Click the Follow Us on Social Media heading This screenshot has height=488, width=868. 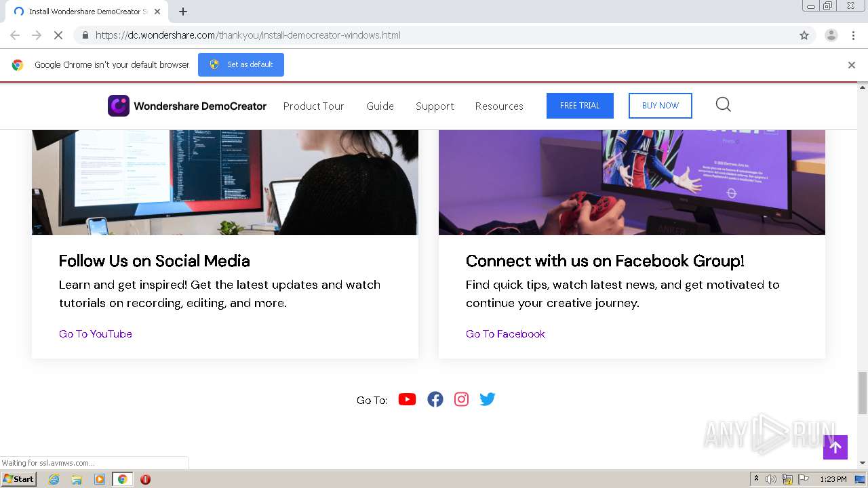pyautogui.click(x=155, y=261)
